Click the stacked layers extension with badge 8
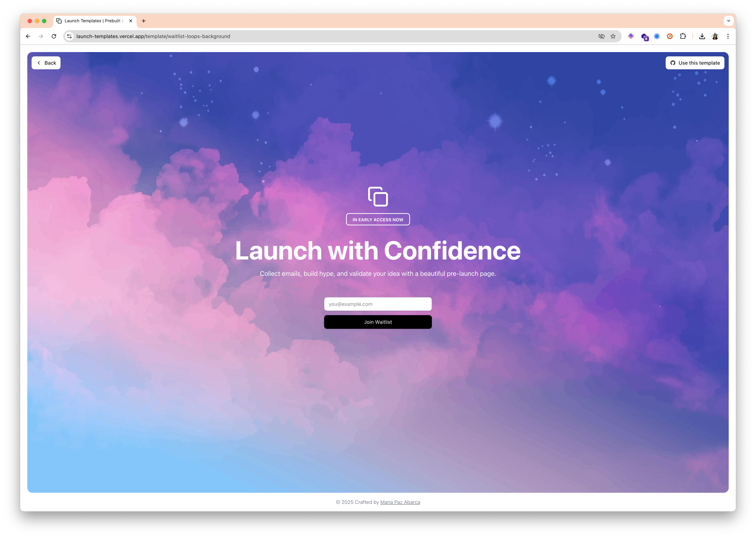 tap(644, 37)
